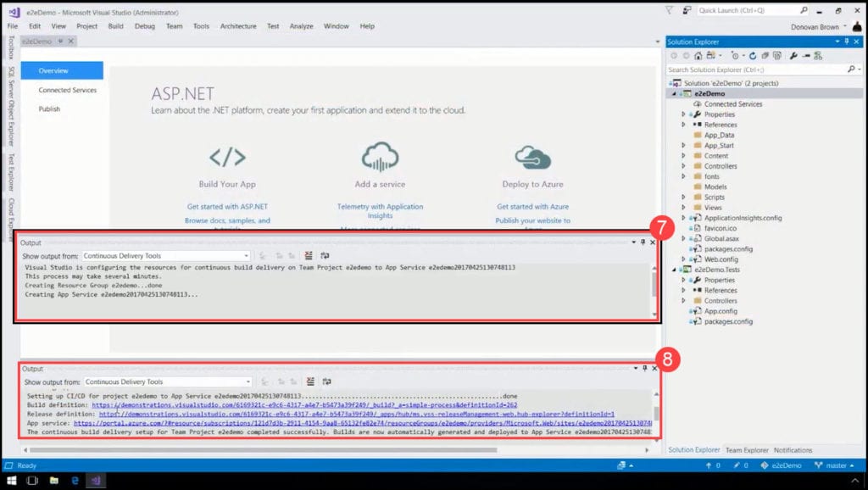Expand the App_Start folder arrow

pos(684,146)
